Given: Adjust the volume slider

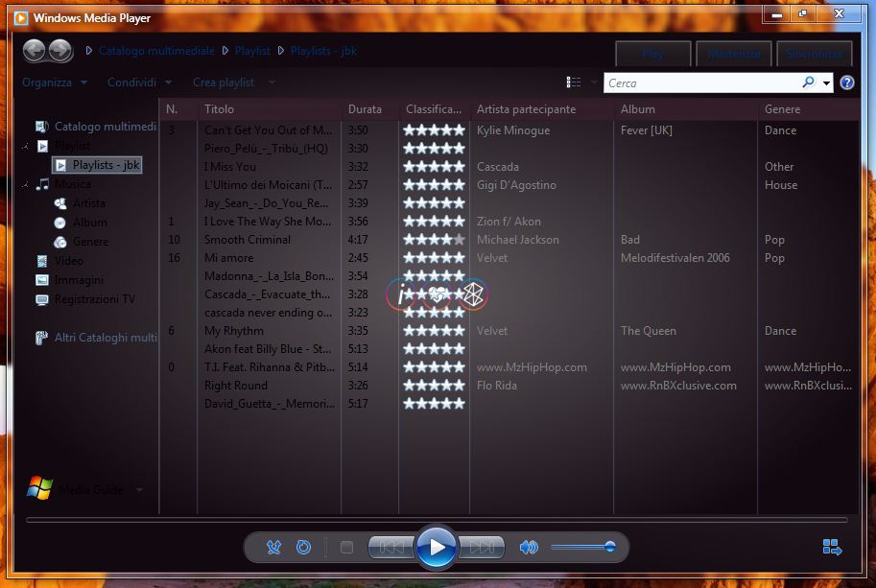Looking at the screenshot, I should 583,547.
